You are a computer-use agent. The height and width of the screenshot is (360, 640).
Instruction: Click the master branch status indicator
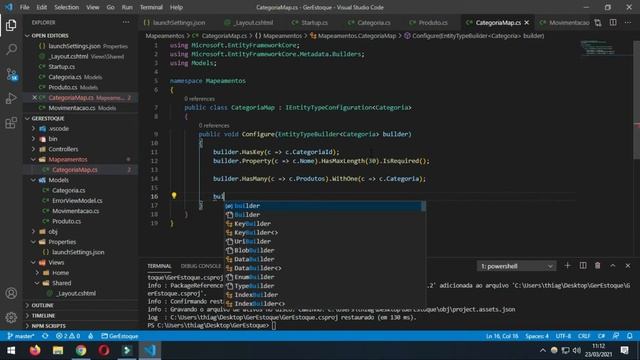pos(21,336)
